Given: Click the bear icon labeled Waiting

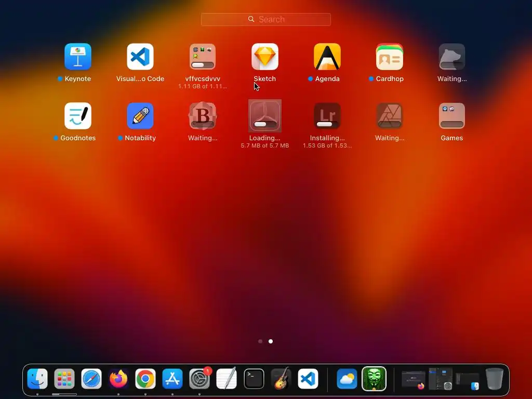Looking at the screenshot, I should coord(452,57).
